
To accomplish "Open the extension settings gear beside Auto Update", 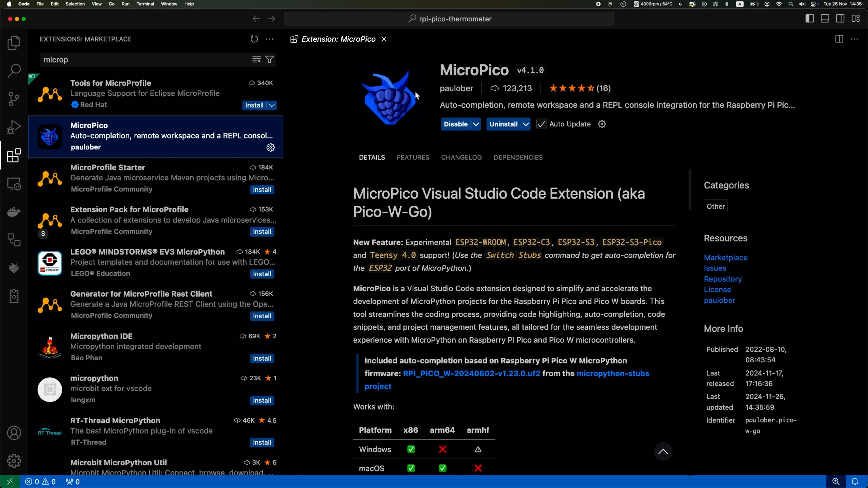I will coord(602,124).
